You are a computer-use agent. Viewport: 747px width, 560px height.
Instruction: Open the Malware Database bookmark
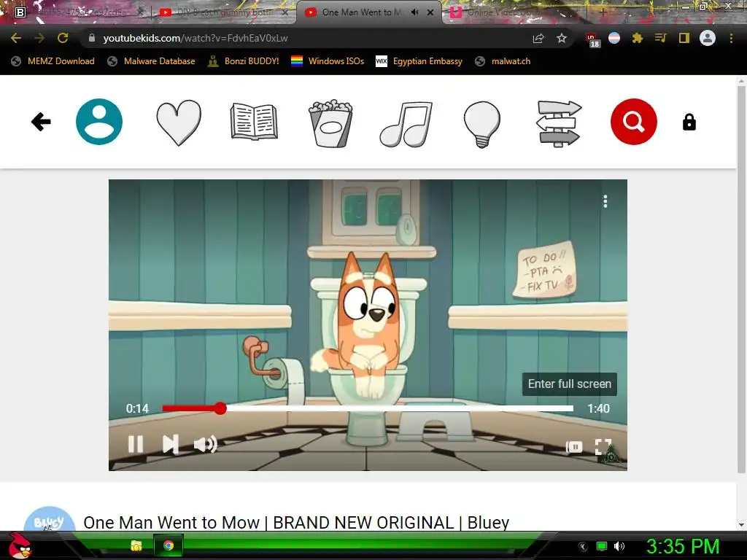pos(152,61)
